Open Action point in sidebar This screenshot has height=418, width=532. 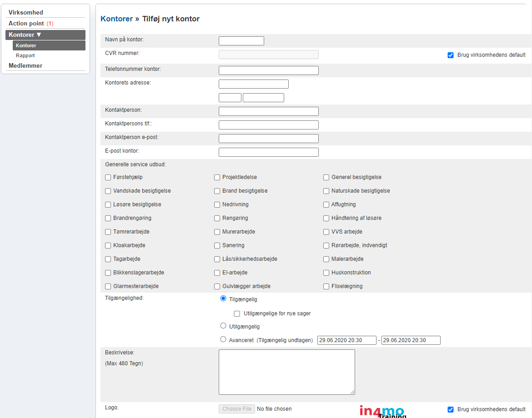(x=26, y=23)
